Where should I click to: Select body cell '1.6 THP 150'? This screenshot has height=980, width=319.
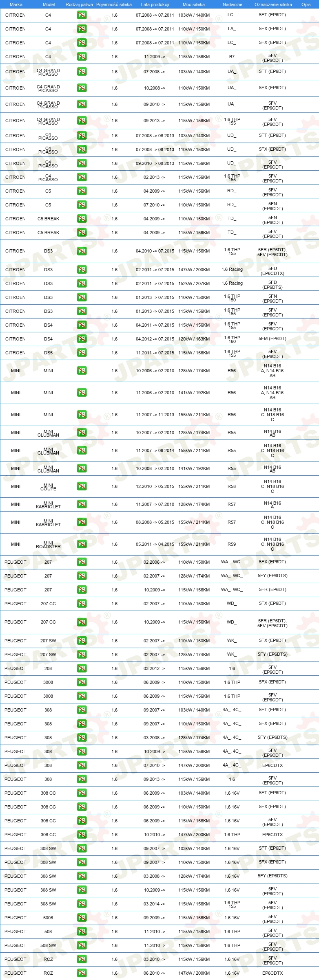point(232,298)
